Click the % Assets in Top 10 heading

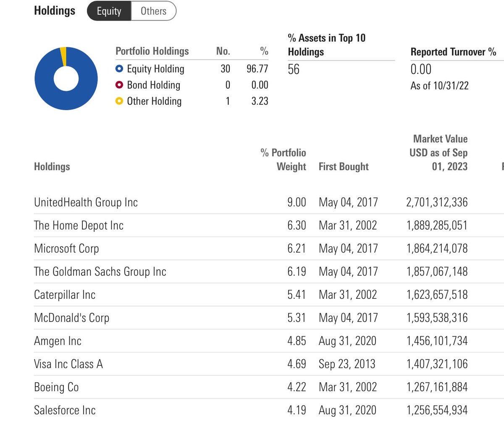tap(327, 45)
